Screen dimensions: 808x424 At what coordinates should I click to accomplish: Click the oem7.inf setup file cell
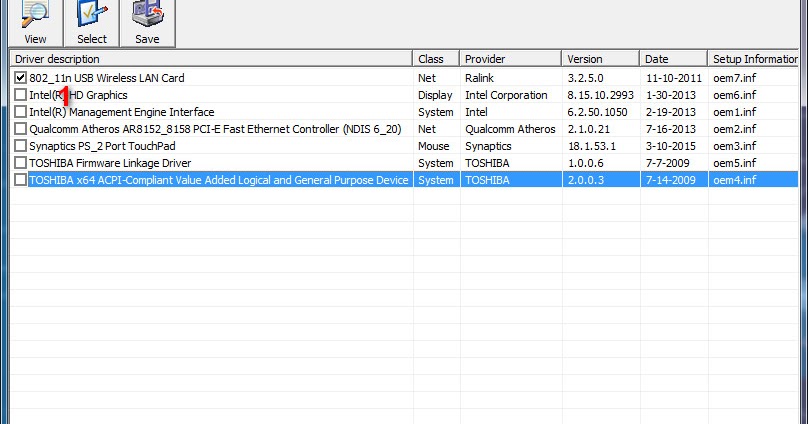[735, 78]
